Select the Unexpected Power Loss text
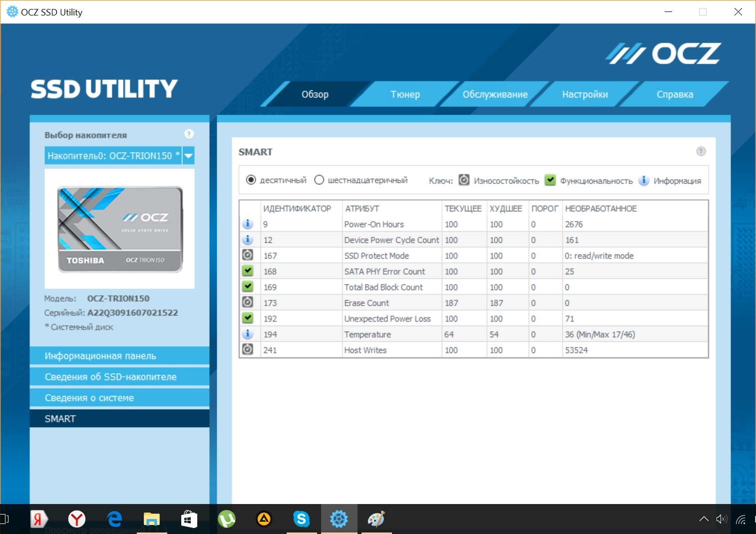 387,319
